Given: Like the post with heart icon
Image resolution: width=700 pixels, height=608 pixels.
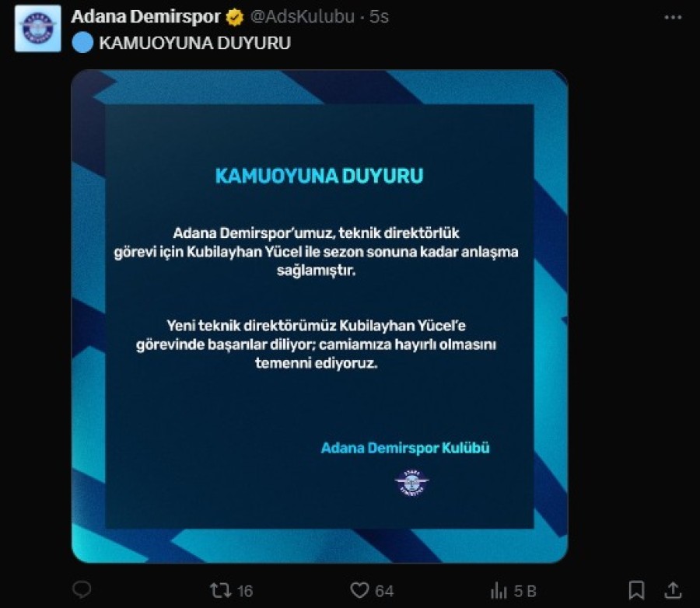Looking at the screenshot, I should [x=359, y=590].
